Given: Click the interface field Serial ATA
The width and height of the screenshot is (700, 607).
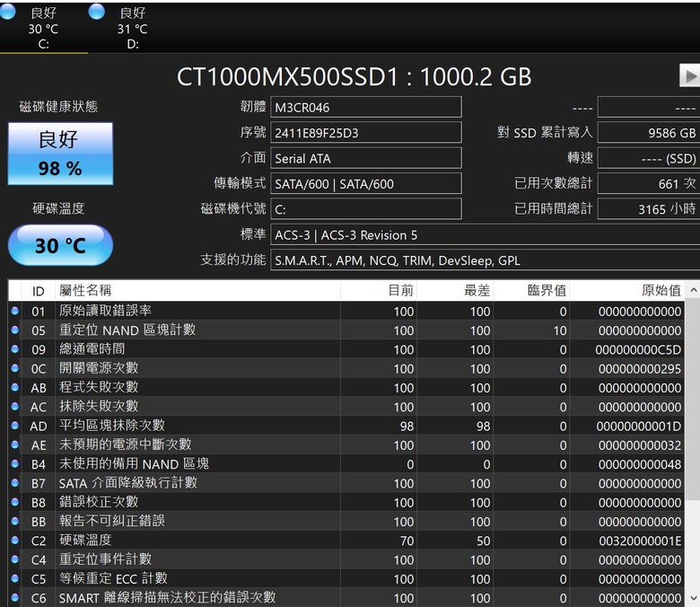Looking at the screenshot, I should pos(366,159).
